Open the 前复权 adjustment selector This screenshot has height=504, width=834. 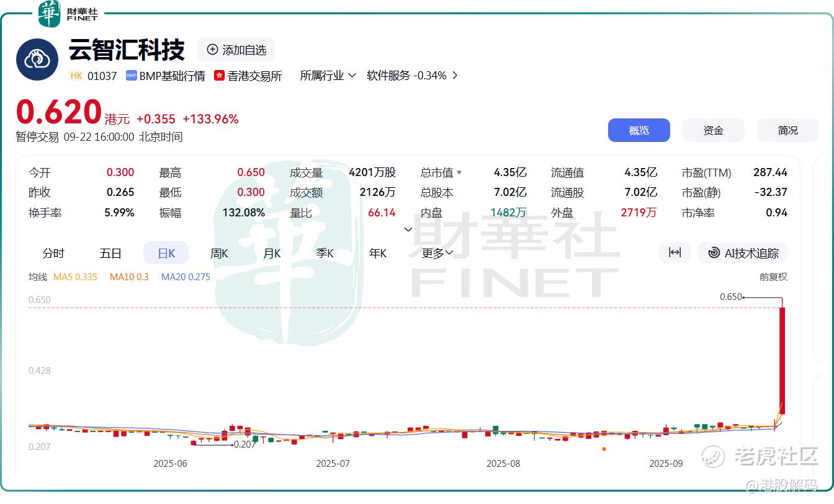point(773,277)
